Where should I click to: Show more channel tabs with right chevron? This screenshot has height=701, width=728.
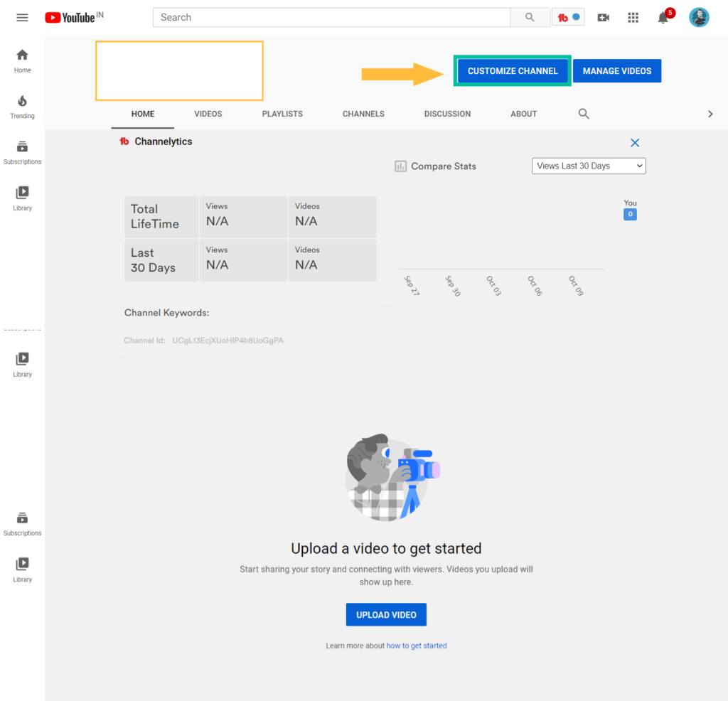[x=710, y=114]
